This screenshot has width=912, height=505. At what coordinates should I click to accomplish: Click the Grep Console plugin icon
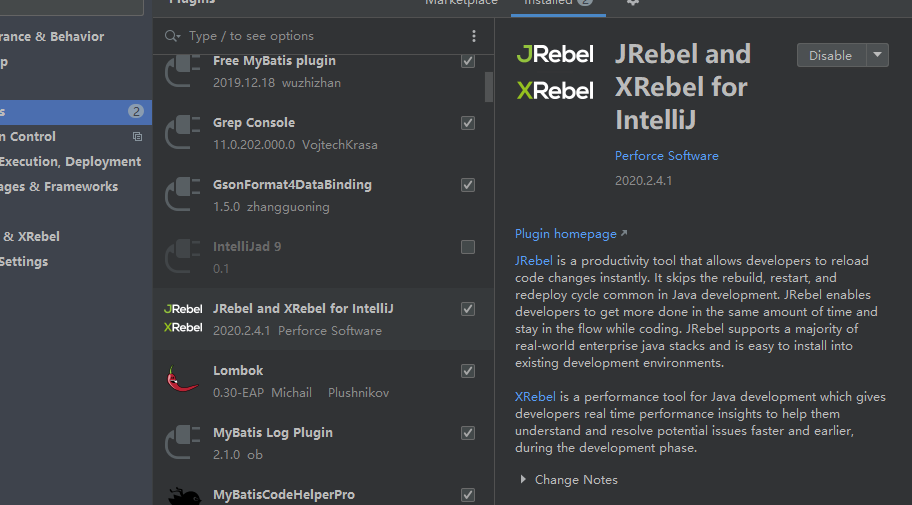click(x=183, y=133)
